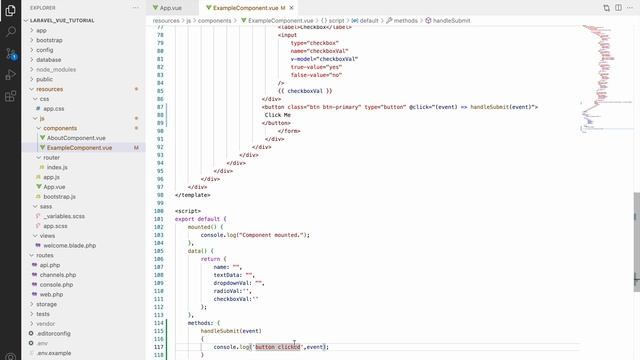The image size is (640, 360).
Task: Select ExampleComponent.vue in explorer tree
Action: [79, 148]
